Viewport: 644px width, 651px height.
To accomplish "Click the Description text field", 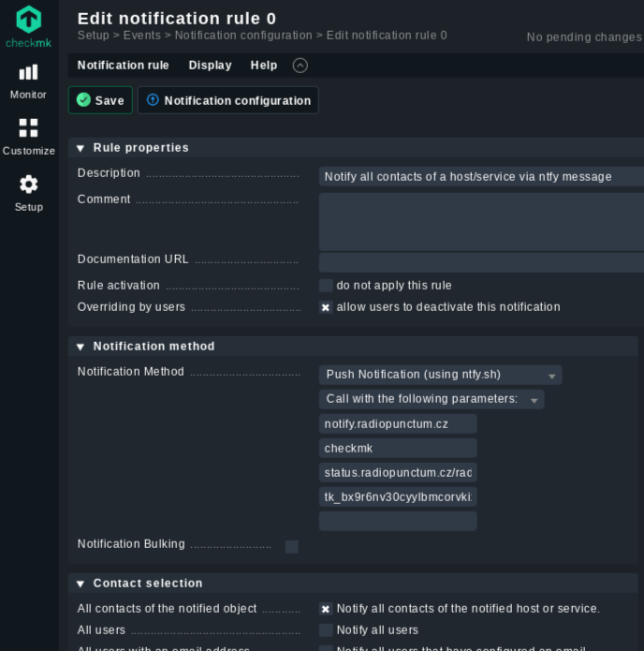I will (x=481, y=176).
